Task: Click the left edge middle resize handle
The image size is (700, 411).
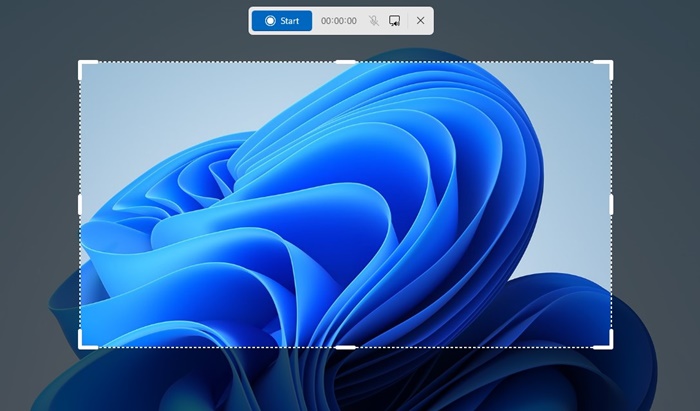Action: coord(80,204)
